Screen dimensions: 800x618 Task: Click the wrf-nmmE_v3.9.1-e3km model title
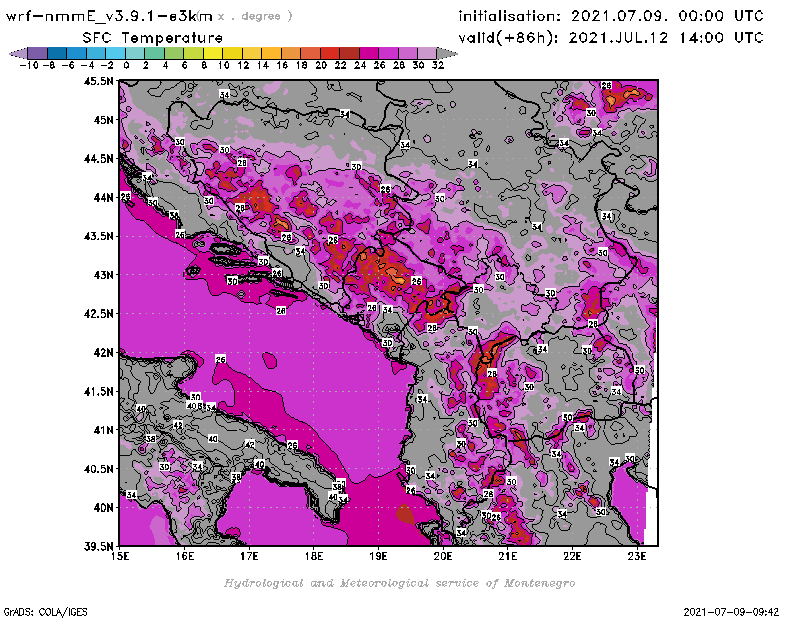[x=109, y=17]
